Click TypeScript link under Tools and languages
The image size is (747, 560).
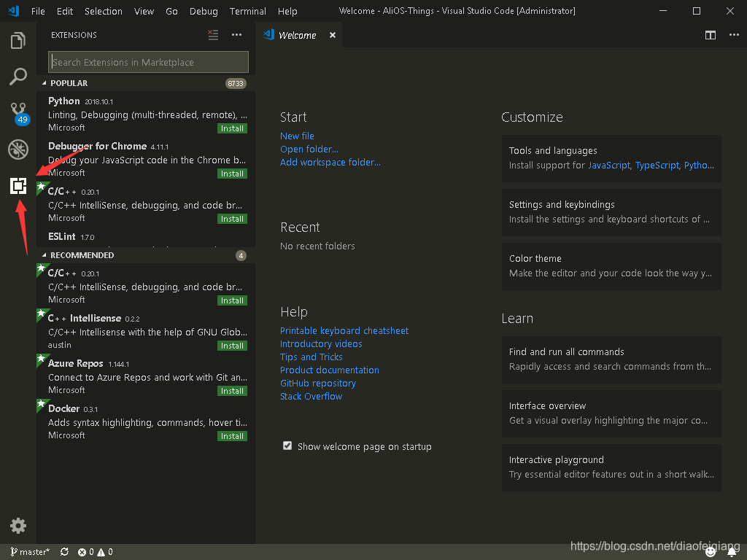click(657, 166)
